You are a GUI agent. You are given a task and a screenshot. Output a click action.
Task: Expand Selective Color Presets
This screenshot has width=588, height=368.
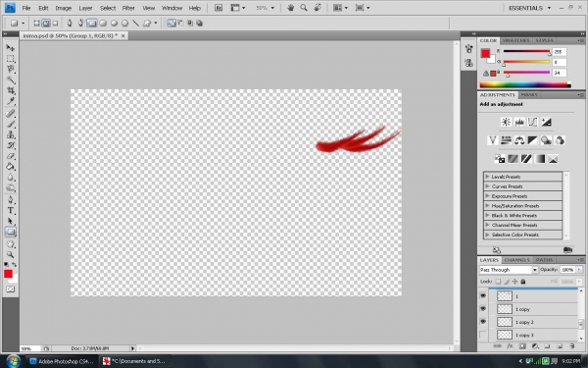click(487, 235)
